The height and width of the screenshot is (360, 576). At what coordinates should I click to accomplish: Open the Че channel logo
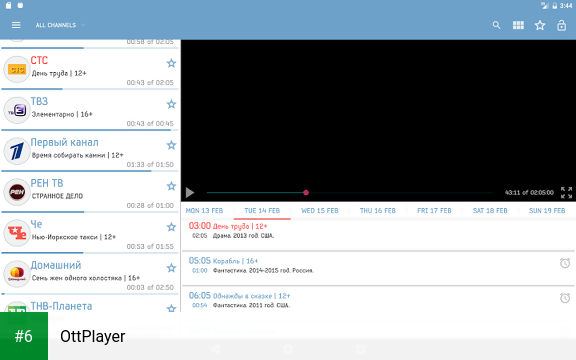point(17,233)
